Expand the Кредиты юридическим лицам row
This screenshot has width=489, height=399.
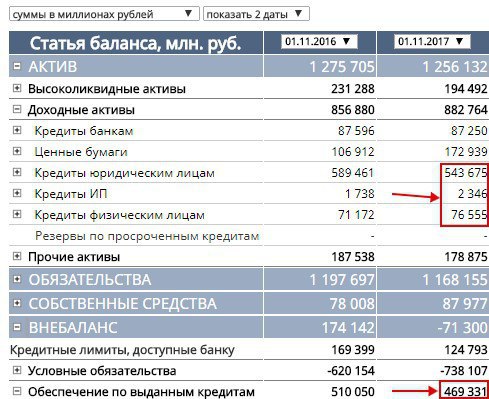[x=17, y=172]
